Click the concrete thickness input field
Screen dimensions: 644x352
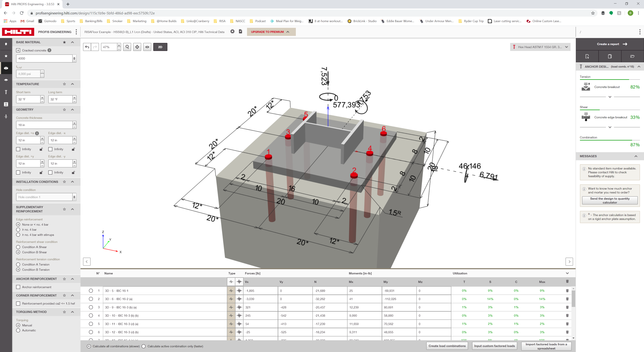(x=43, y=125)
